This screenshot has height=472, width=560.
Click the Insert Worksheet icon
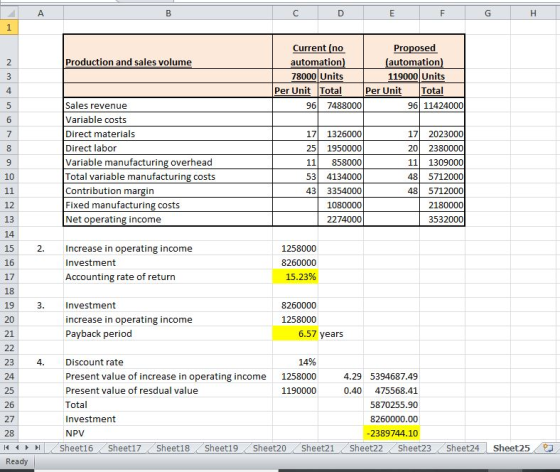pyautogui.click(x=548, y=448)
